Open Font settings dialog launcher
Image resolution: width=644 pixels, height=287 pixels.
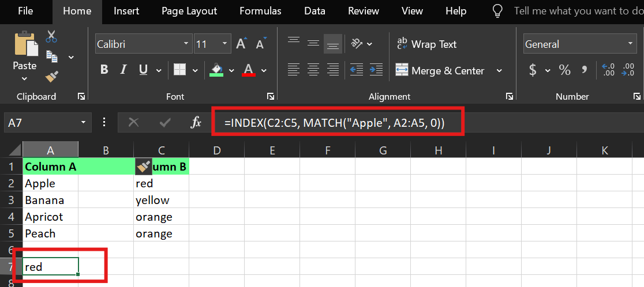click(270, 96)
